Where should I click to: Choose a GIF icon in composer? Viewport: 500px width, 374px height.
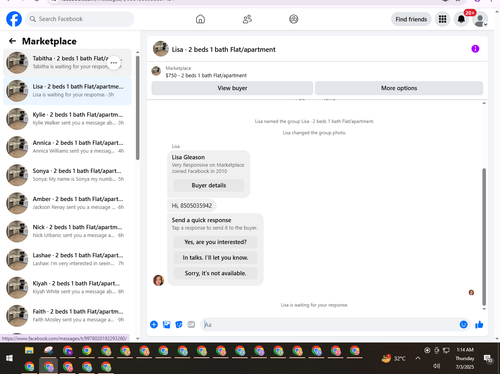click(191, 324)
